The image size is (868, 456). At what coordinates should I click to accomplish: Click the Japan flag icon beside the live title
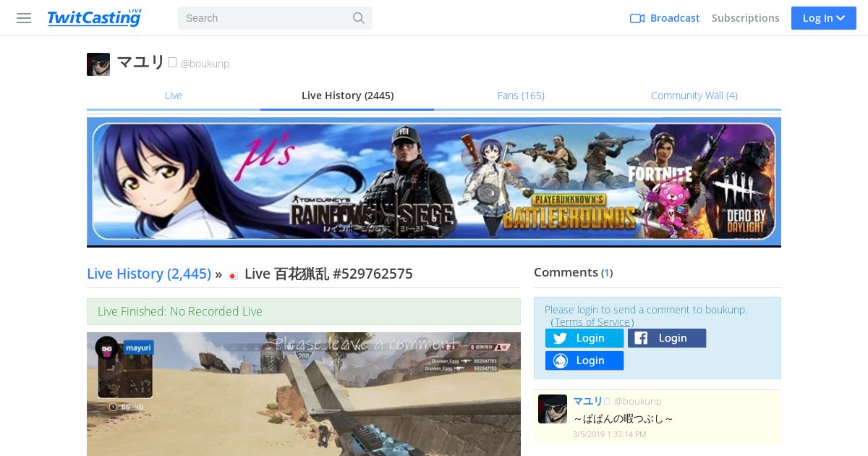click(x=233, y=275)
